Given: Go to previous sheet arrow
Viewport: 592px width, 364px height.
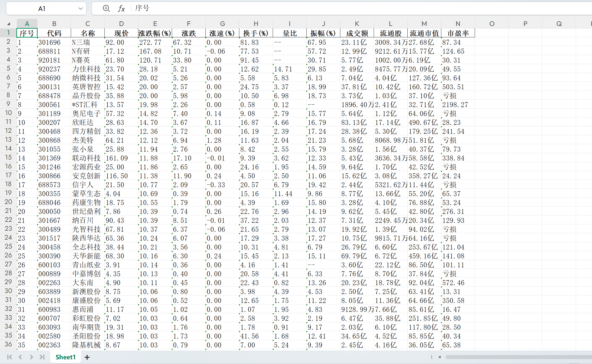Looking at the screenshot, I should 21,357.
